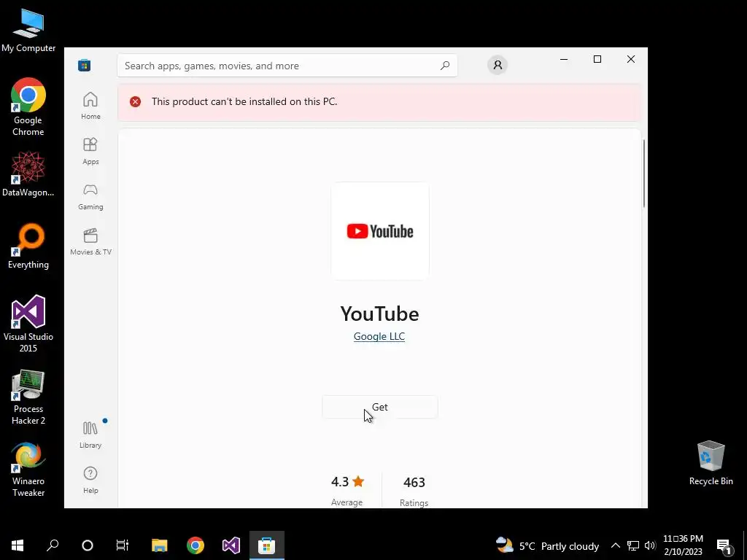Screen dimensions: 747x560
Task: Open the Home section in Store sidebar
Action: pyautogui.click(x=90, y=106)
